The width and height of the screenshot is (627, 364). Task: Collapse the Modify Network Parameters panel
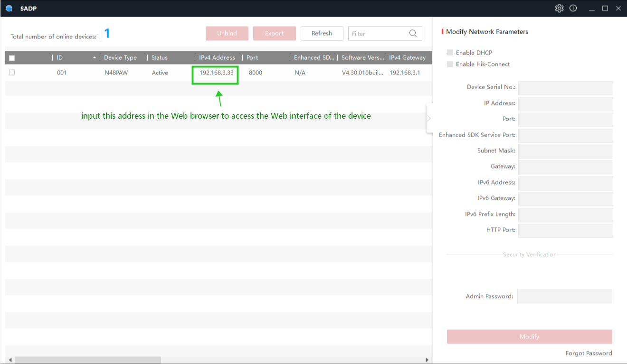pos(429,118)
